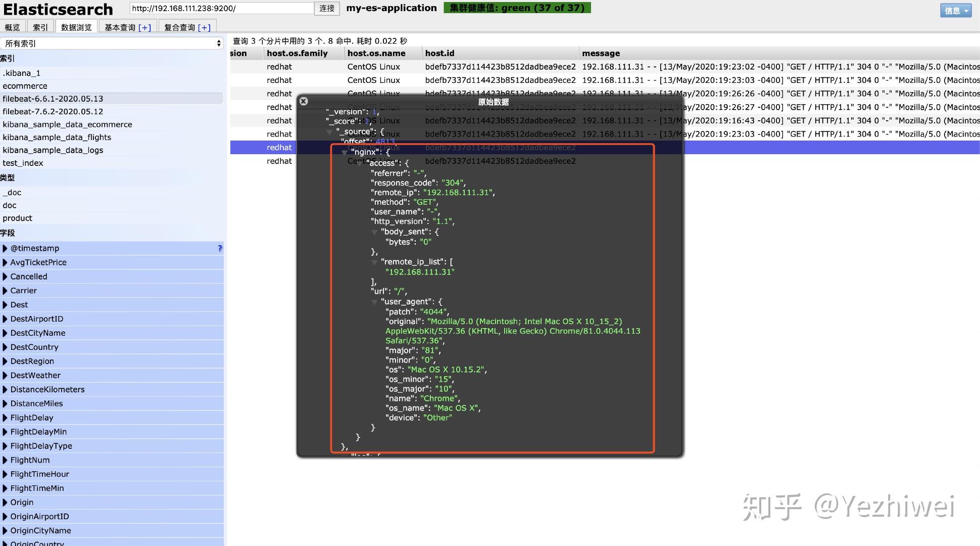Expand the @timestamp field disclosure triangle
Viewport: 980px width, 546px height.
(6, 248)
